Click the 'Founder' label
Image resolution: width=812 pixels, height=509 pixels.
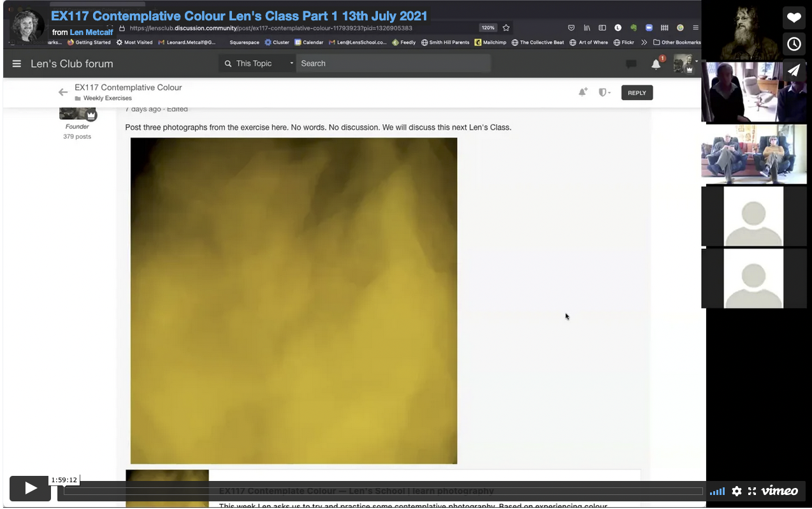[x=77, y=127]
